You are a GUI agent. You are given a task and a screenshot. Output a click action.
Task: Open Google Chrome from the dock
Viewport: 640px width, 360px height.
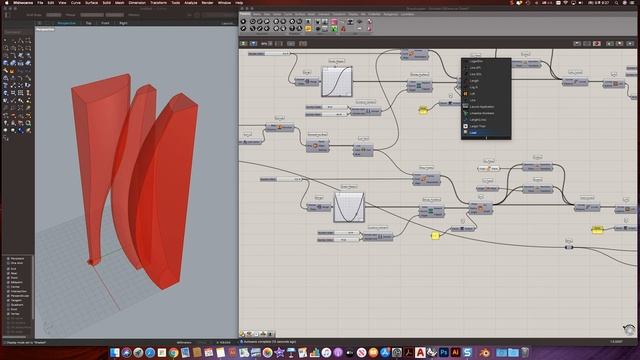[173, 352]
